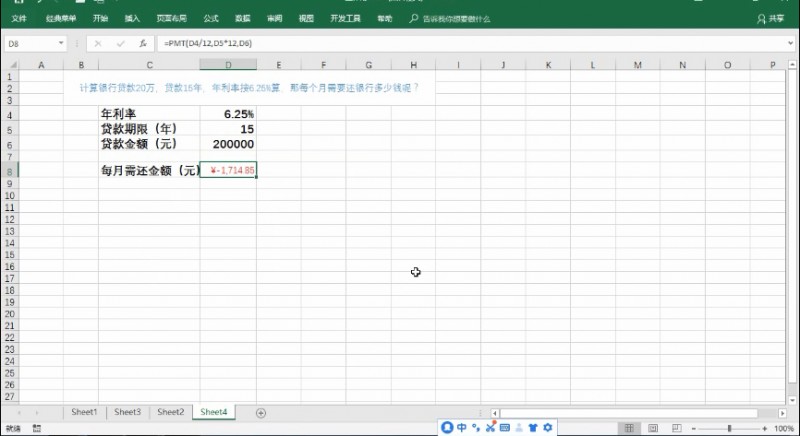The image size is (800, 436).
Task: Toggle the IME punctuation mode icon
Action: [x=476, y=427]
